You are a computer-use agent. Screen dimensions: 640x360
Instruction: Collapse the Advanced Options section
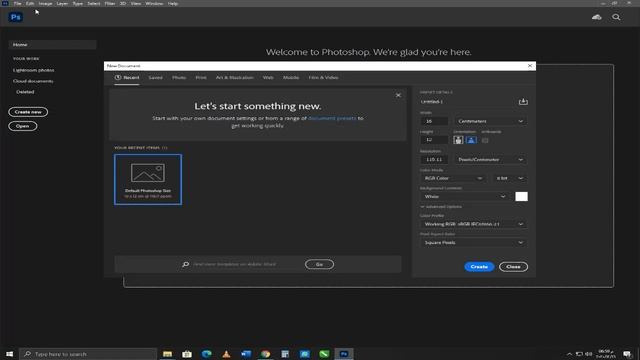[441, 207]
